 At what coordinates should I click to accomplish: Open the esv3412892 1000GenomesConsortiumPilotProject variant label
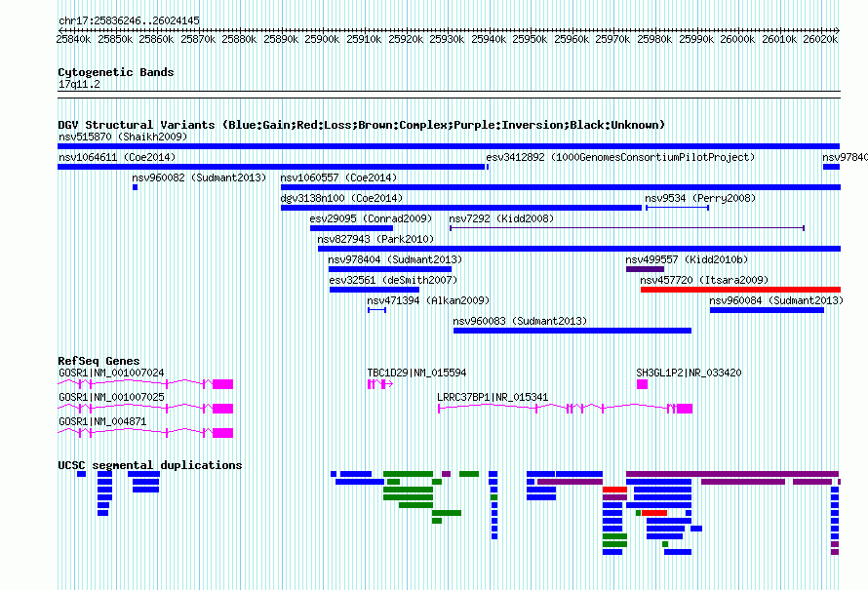coord(620,157)
